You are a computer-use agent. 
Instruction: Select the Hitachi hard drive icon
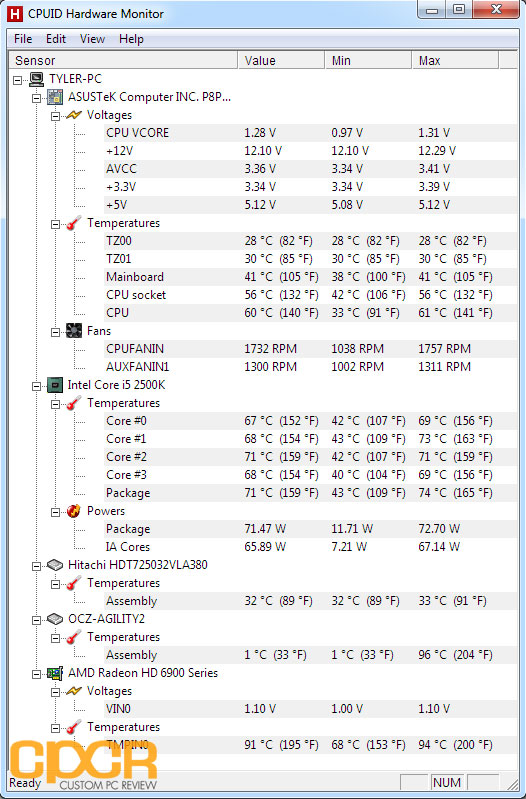55,565
